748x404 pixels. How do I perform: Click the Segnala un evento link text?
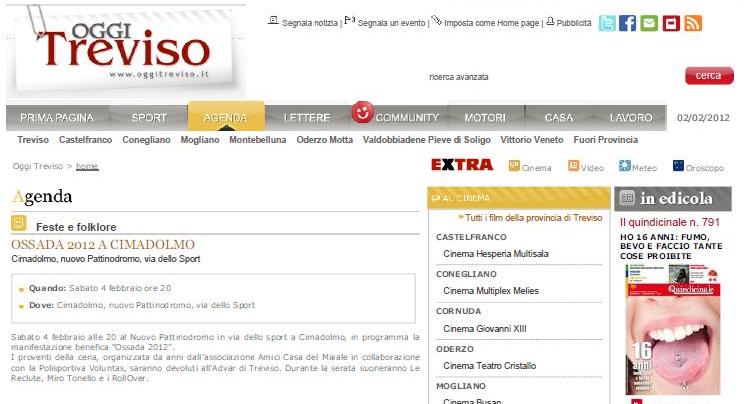392,23
